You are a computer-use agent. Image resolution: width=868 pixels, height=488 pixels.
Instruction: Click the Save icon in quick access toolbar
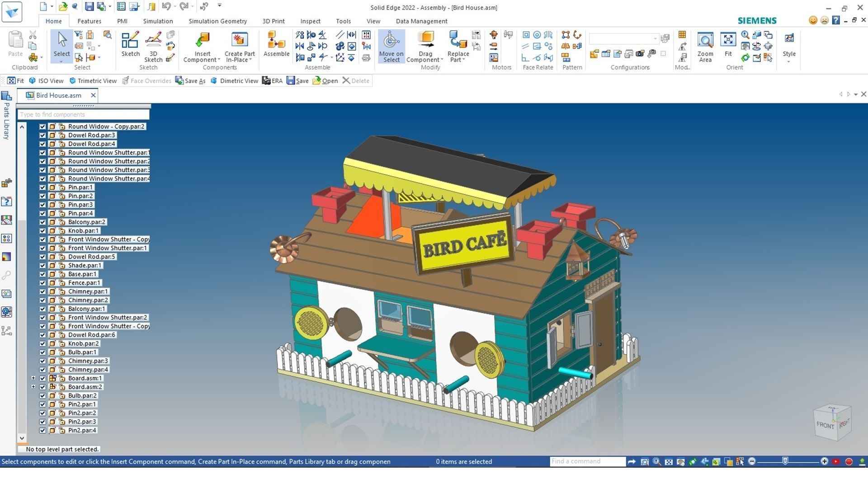pyautogui.click(x=89, y=6)
